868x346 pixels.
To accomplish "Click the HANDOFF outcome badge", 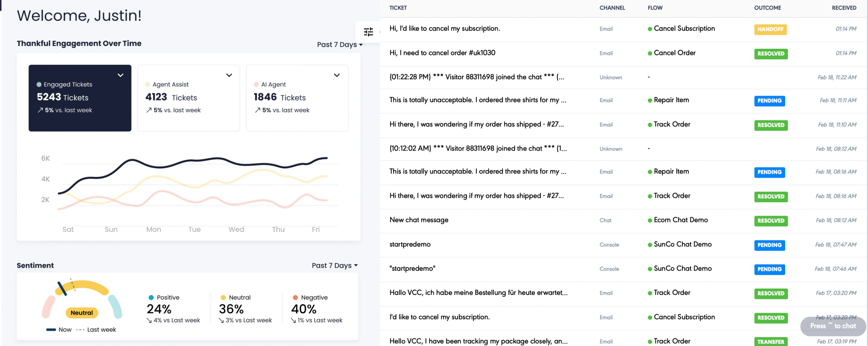I will click(770, 30).
